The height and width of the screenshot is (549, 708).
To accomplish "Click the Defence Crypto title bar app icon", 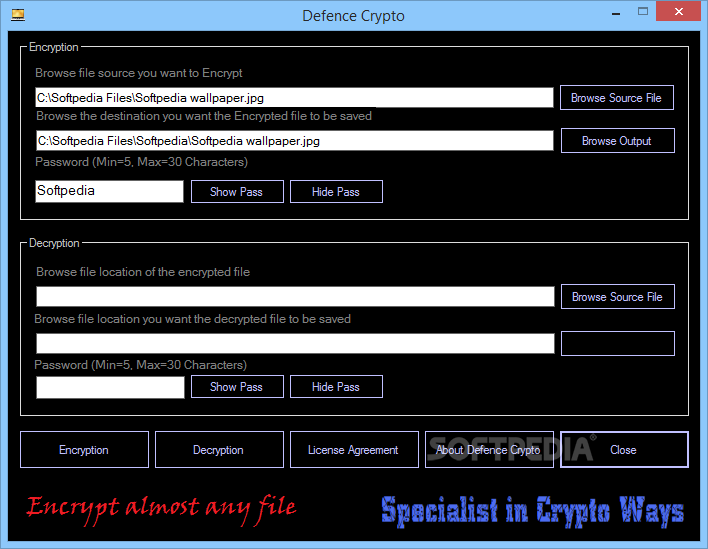I will 18,15.
